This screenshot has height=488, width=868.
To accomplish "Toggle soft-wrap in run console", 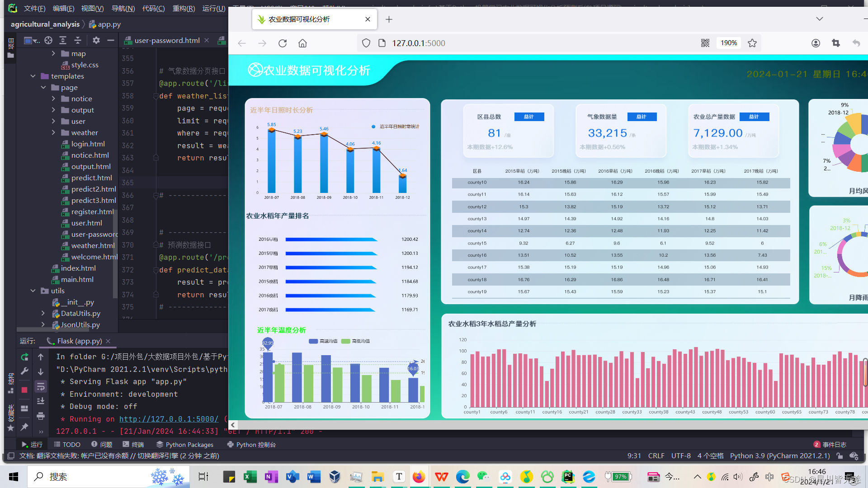I will point(41,386).
